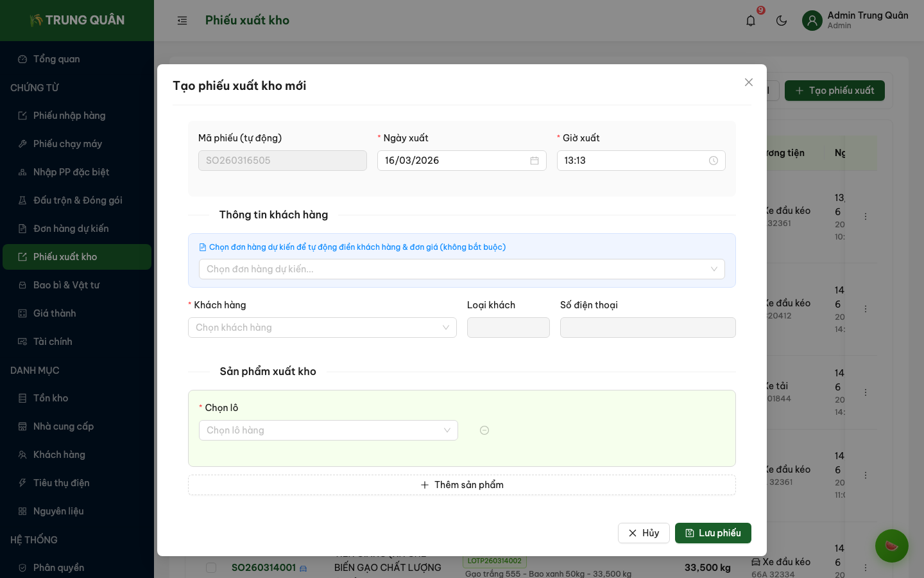Image resolution: width=924 pixels, height=578 pixels.
Task: Click the clock icon in Giờ xuất
Action: tap(713, 161)
